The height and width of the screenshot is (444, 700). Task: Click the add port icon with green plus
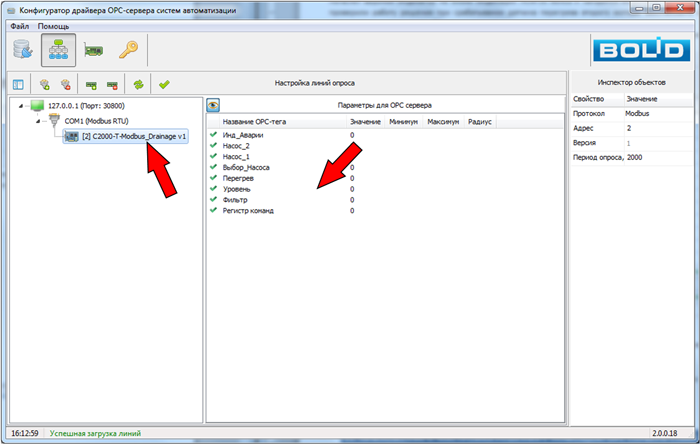pos(45,85)
